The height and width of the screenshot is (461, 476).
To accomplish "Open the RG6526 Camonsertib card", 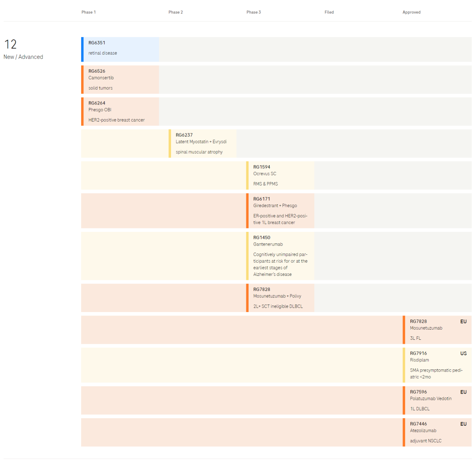I will 120,79.
